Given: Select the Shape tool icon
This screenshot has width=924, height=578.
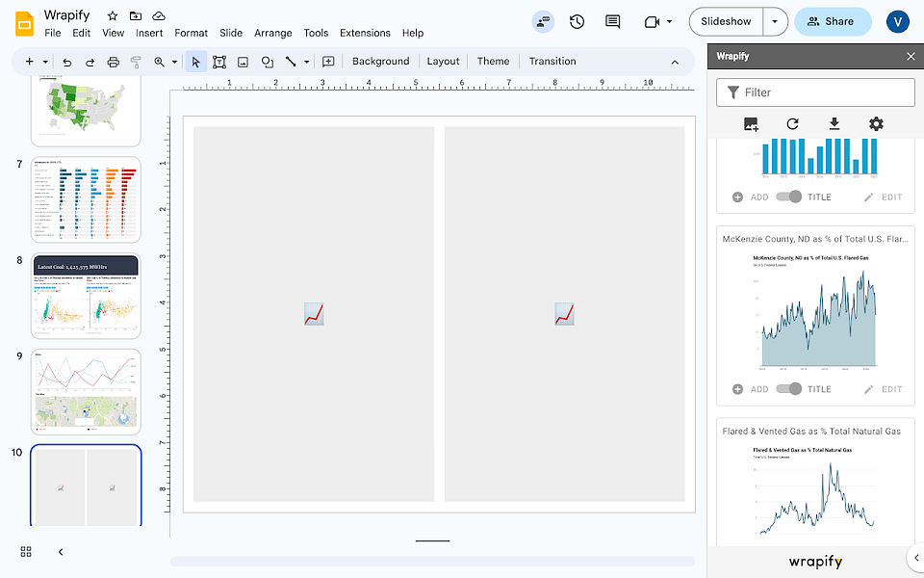Looking at the screenshot, I should pos(267,62).
